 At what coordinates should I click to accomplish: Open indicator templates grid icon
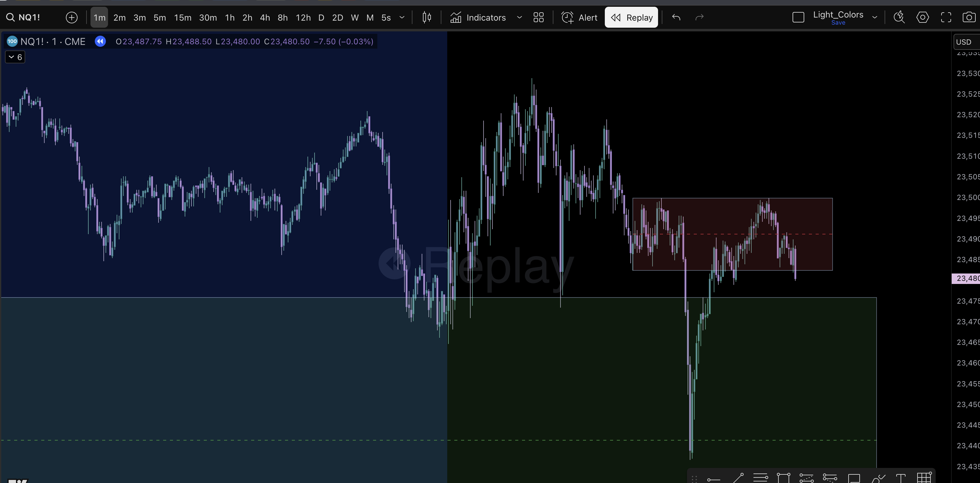tap(539, 18)
